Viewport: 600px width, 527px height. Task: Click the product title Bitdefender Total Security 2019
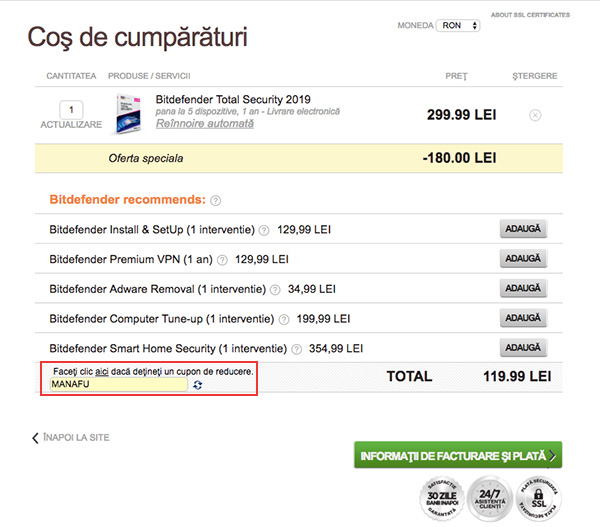click(x=233, y=100)
